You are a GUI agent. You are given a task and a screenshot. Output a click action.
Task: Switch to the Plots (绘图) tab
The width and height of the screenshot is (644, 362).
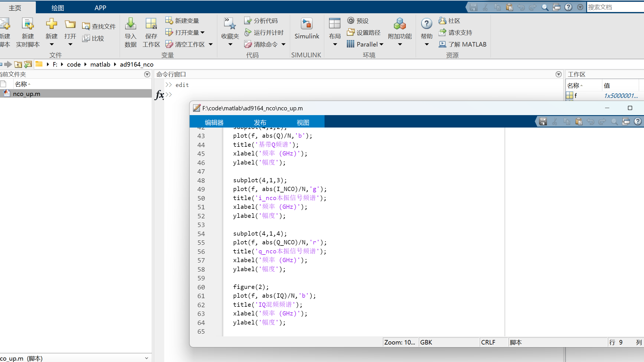click(x=58, y=8)
